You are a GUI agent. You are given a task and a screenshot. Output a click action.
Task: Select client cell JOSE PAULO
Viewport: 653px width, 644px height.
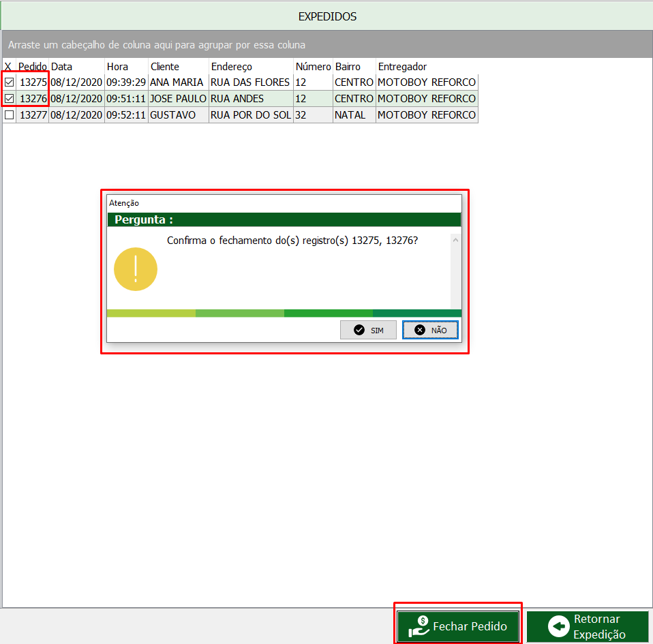pos(178,99)
